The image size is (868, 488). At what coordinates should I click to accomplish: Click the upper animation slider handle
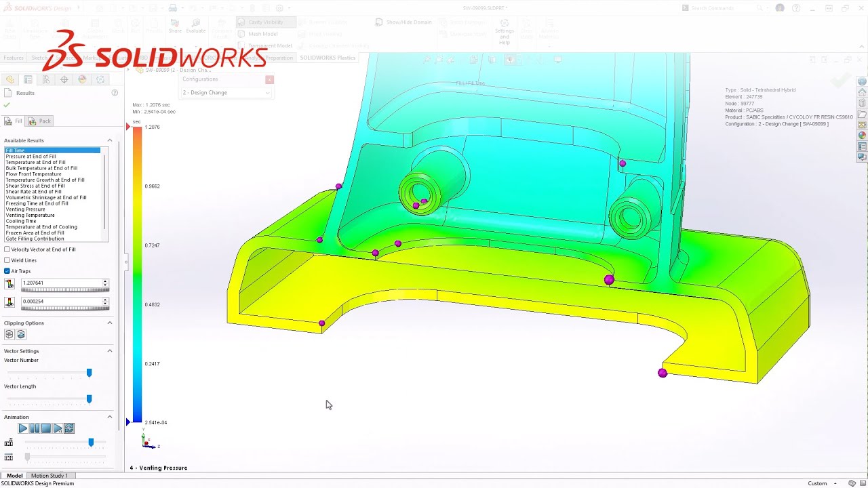click(x=91, y=443)
